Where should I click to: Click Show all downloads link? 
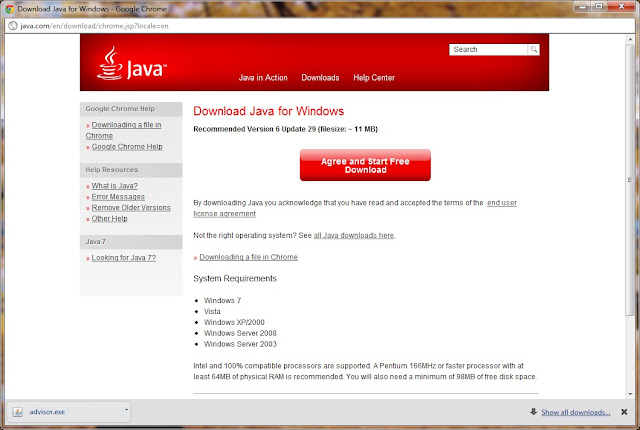[576, 412]
